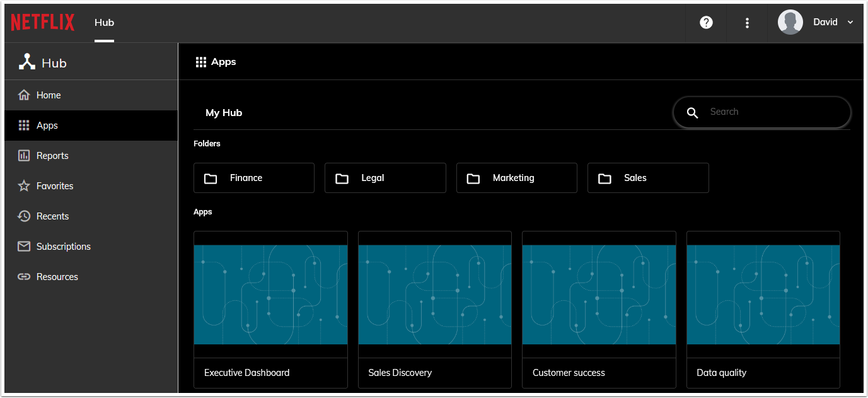Open help with the question mark icon
This screenshot has width=868, height=398.
coord(705,23)
